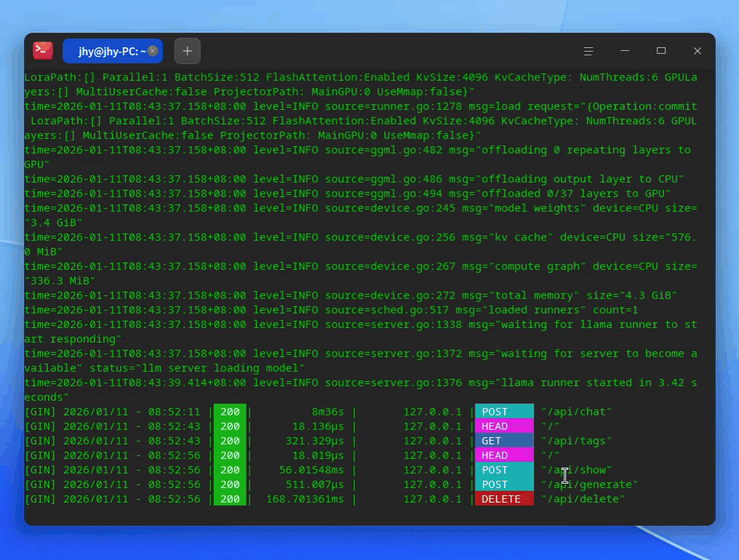Click the 200 status on the GET row

(230, 441)
